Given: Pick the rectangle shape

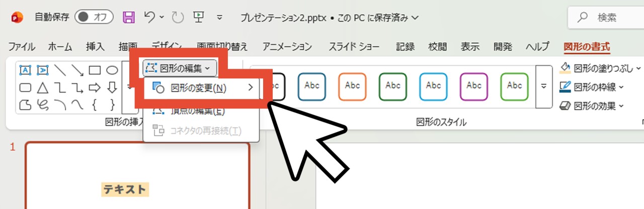Looking at the screenshot, I should point(95,70).
